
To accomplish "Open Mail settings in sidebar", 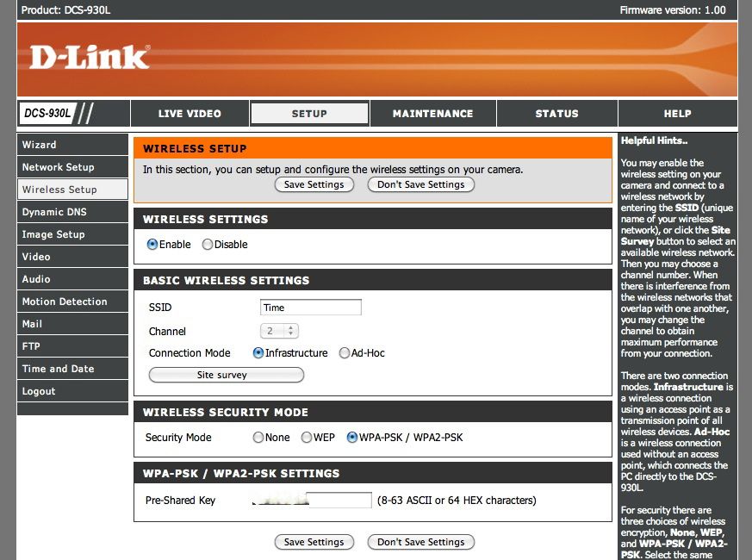I will coord(72,324).
